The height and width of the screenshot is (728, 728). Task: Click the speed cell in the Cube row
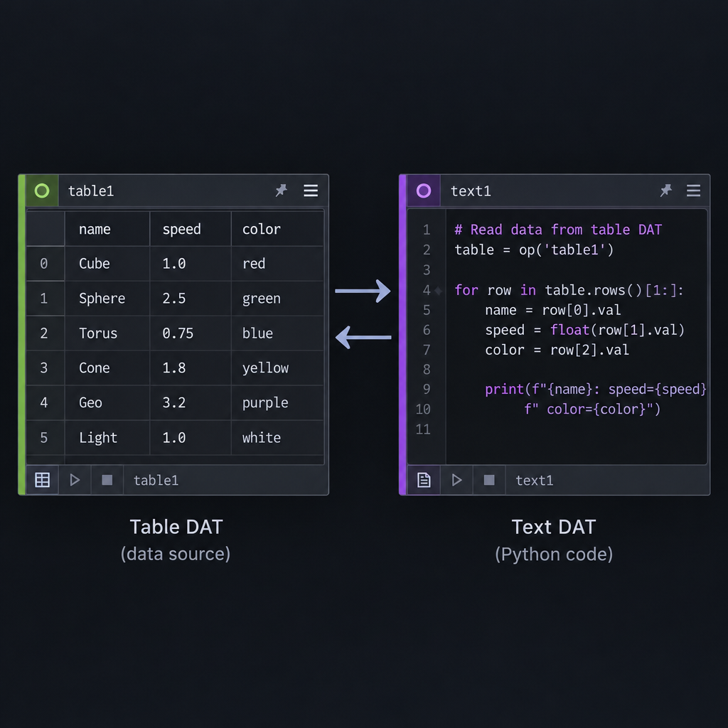point(191,264)
